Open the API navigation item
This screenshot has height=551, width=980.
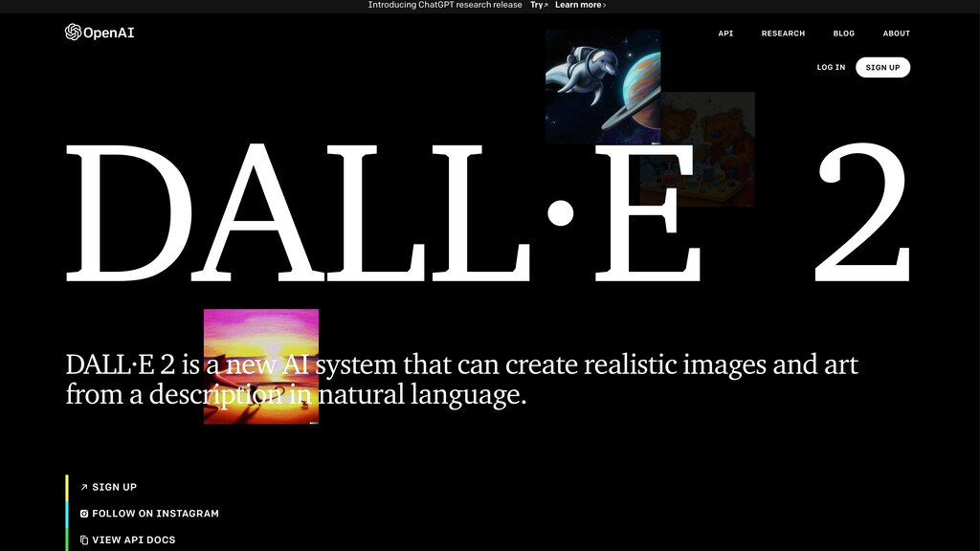pos(724,33)
